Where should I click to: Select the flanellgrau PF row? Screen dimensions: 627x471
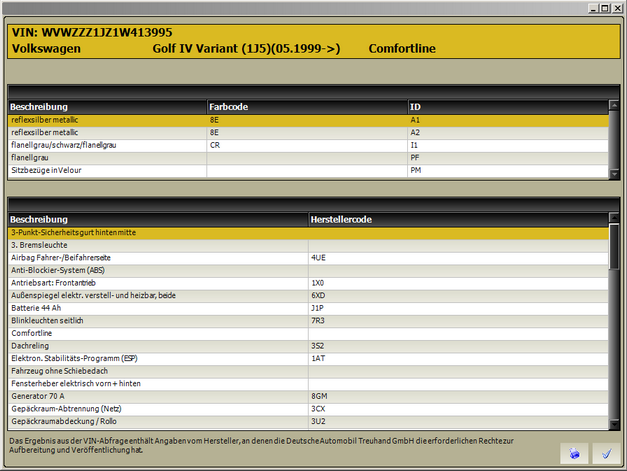pos(308,158)
